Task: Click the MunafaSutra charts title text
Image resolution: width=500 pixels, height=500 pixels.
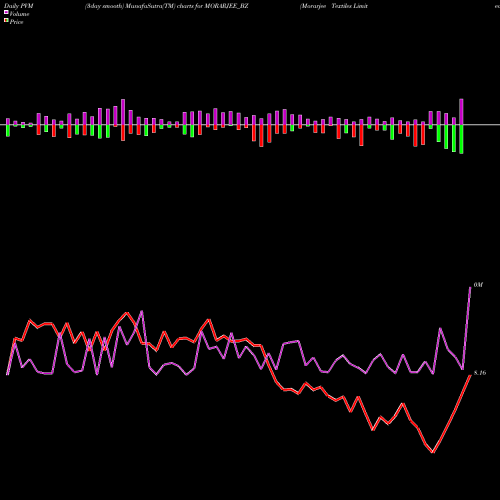Action: pyautogui.click(x=166, y=6)
